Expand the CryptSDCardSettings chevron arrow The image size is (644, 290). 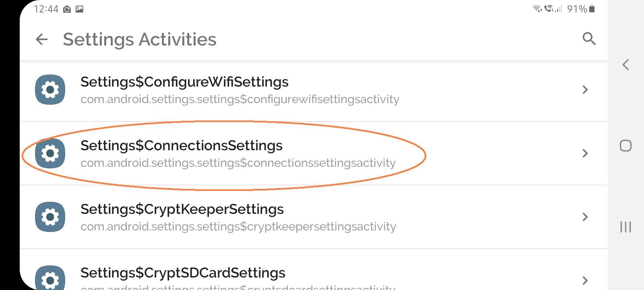pyautogui.click(x=585, y=280)
